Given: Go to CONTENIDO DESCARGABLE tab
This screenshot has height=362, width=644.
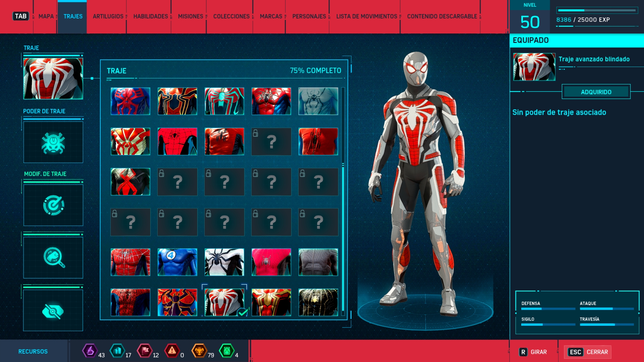Looking at the screenshot, I should [x=442, y=16].
